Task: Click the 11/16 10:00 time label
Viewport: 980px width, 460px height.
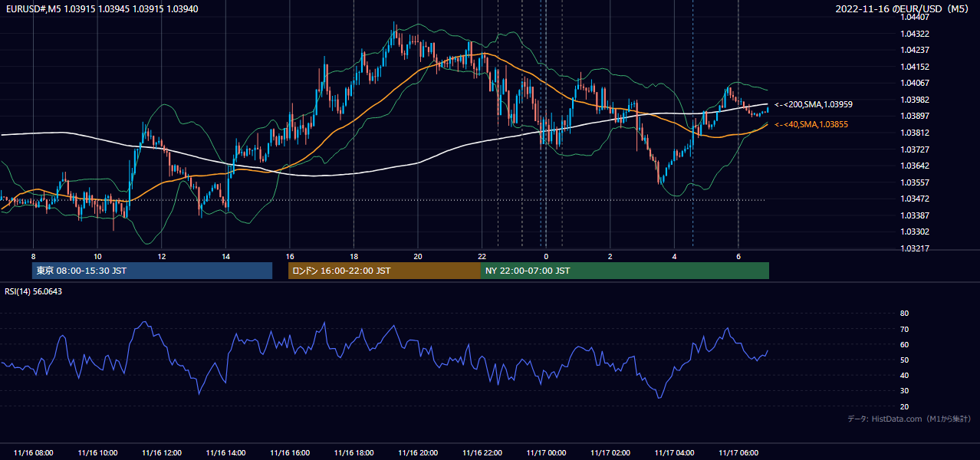Action: coord(97,453)
